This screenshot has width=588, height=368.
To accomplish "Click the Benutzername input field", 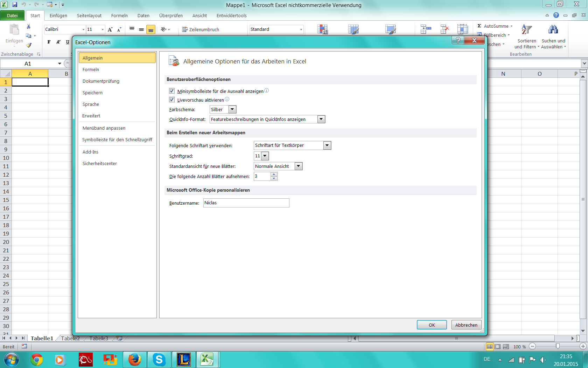I will (246, 203).
